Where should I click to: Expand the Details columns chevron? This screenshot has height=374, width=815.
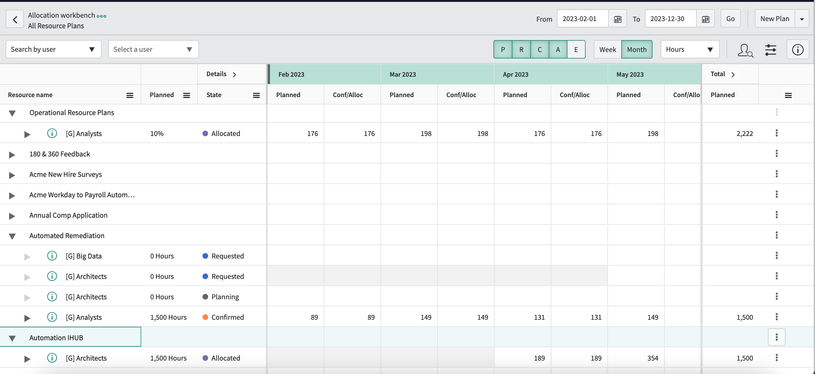click(x=234, y=74)
